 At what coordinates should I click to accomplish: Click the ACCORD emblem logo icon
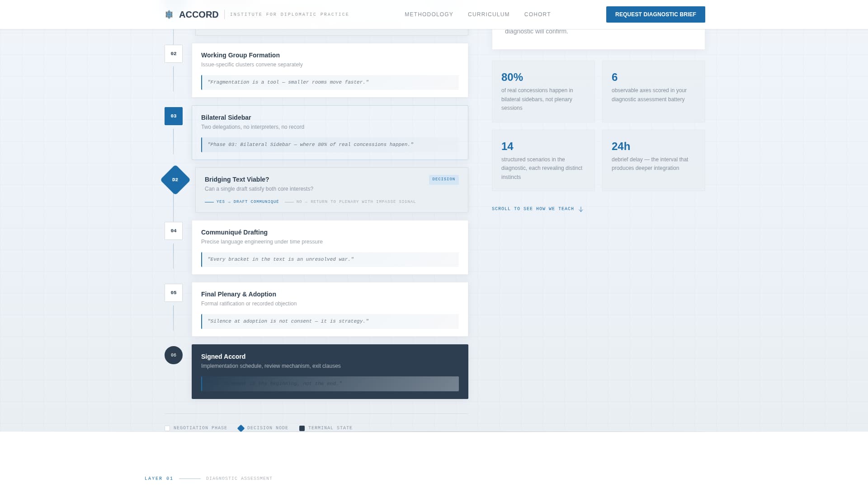(x=169, y=14)
